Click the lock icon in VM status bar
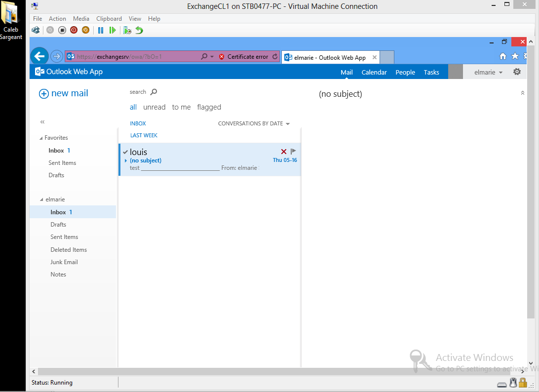539x392 pixels. (523, 383)
